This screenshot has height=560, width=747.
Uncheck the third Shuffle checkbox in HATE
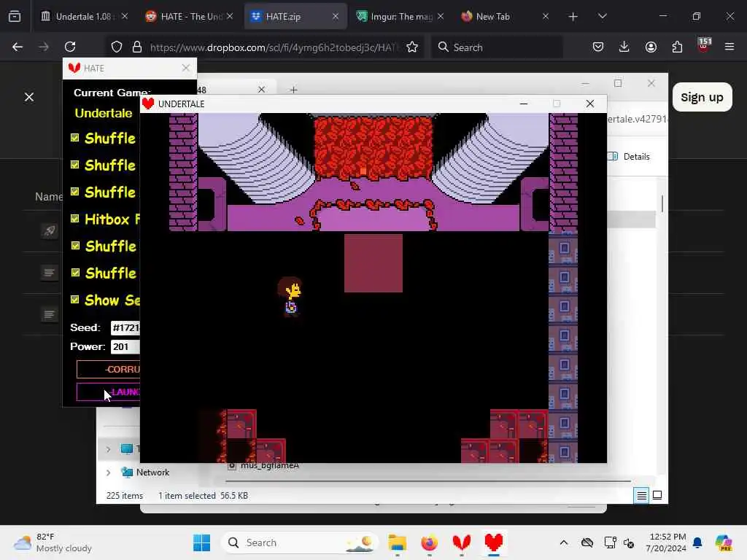click(x=75, y=192)
